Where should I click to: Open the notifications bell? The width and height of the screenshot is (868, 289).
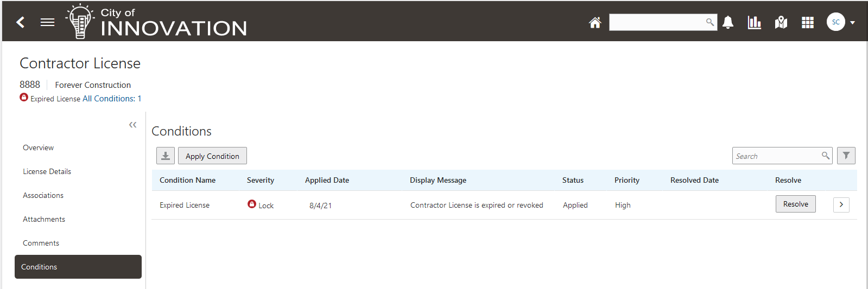pyautogui.click(x=728, y=22)
